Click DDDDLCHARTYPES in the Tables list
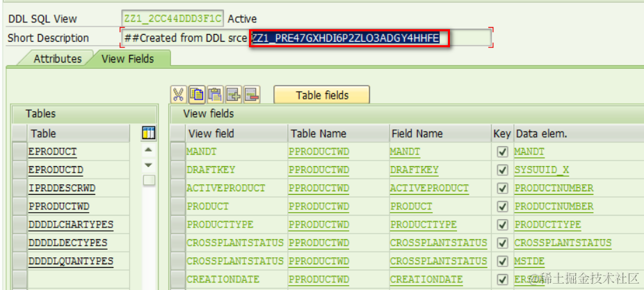The width and height of the screenshot is (644, 290). pos(71,225)
